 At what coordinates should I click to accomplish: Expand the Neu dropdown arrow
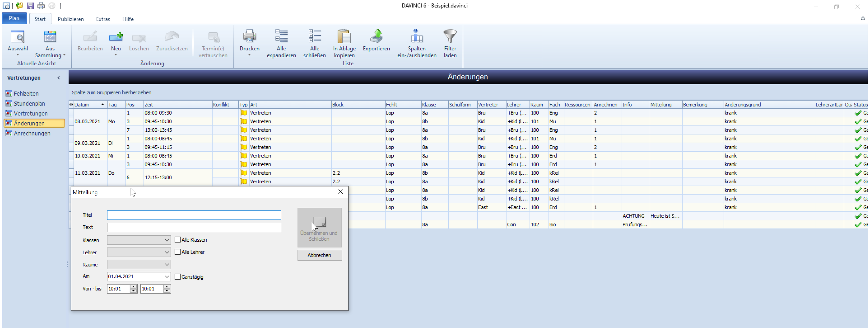click(116, 55)
